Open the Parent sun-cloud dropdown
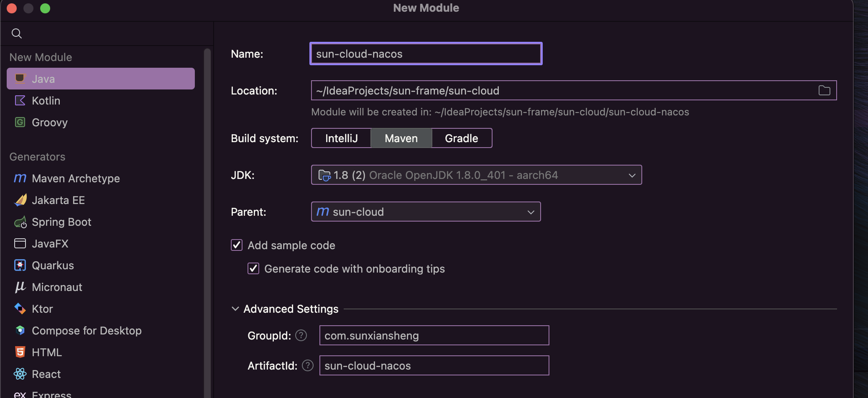This screenshot has width=868, height=398. [x=426, y=212]
